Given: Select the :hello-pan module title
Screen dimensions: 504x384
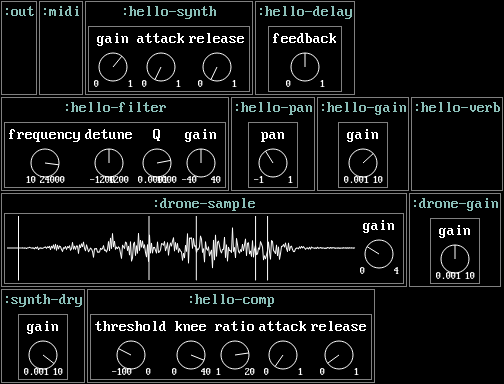Looking at the screenshot, I should click(x=273, y=108).
